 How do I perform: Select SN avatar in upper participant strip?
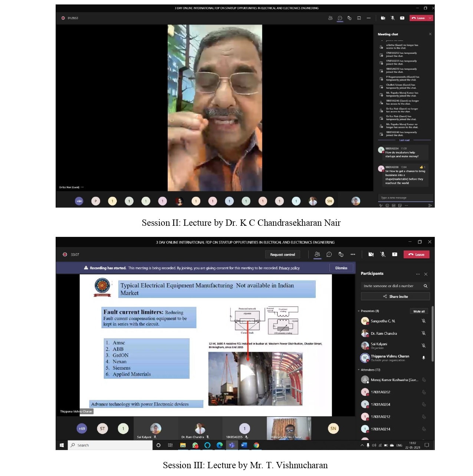point(329,201)
